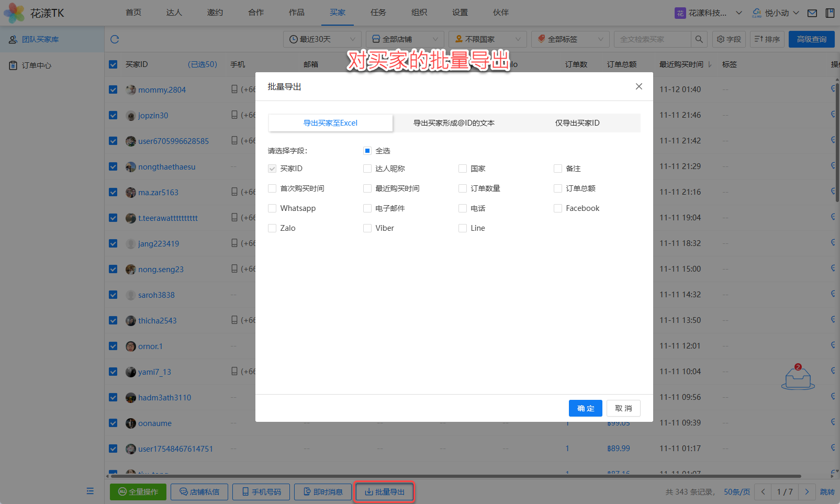The width and height of the screenshot is (840, 504).
Task: Click the 确定 confirm button
Action: [585, 408]
